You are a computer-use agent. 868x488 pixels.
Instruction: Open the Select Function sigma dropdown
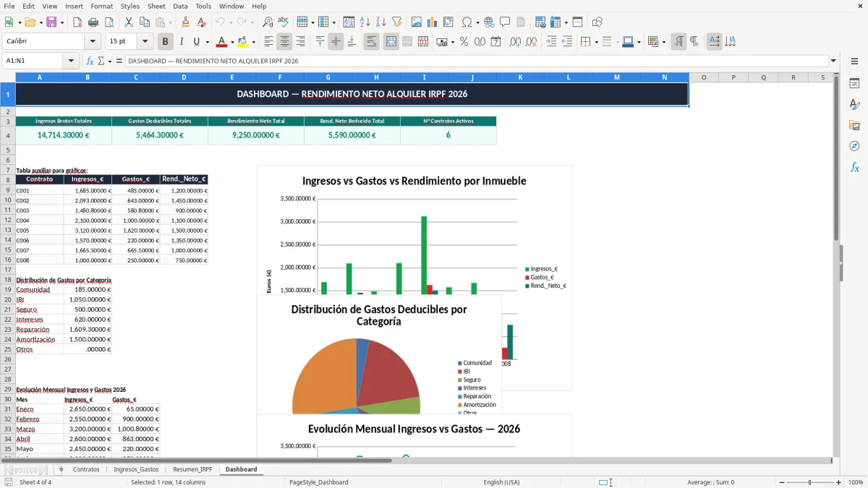(110, 61)
